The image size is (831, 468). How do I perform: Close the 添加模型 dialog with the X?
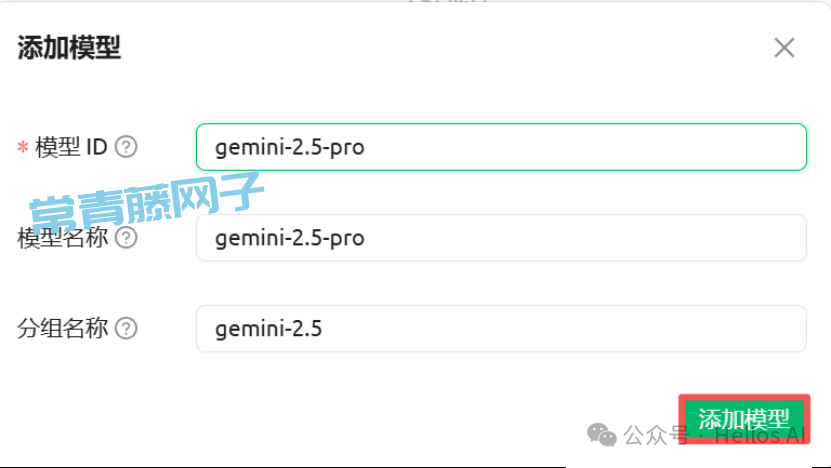point(784,48)
